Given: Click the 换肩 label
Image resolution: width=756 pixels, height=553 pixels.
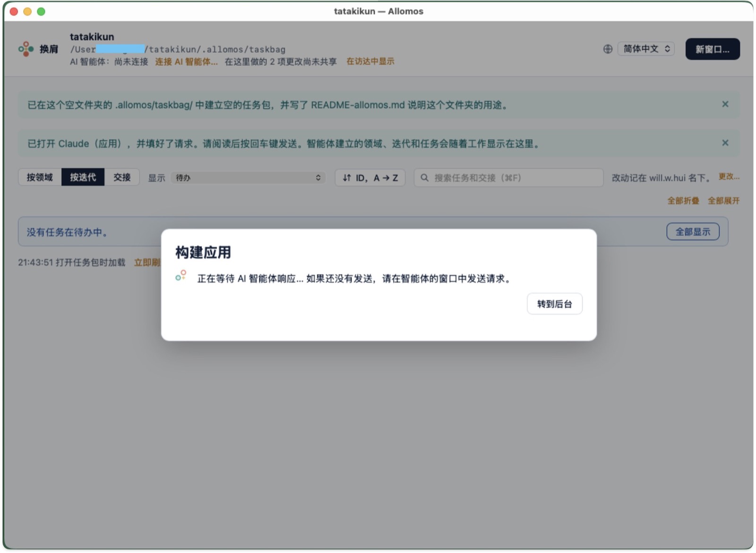Looking at the screenshot, I should click(x=49, y=49).
